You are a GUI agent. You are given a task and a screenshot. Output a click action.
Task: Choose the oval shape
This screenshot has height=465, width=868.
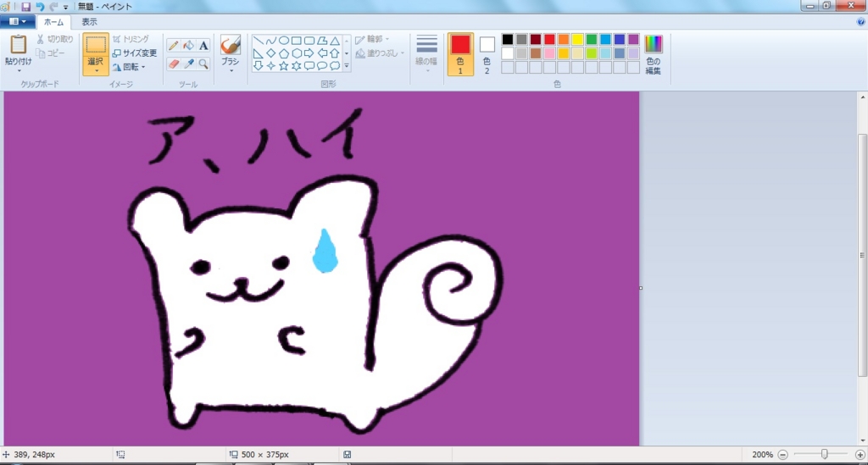[283, 41]
